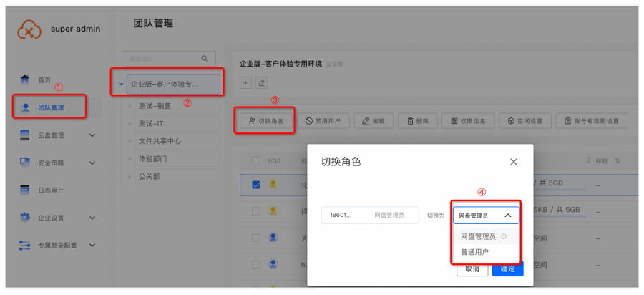Tick the checkbox on the second user row
The image size is (644, 295).
coord(255,211)
